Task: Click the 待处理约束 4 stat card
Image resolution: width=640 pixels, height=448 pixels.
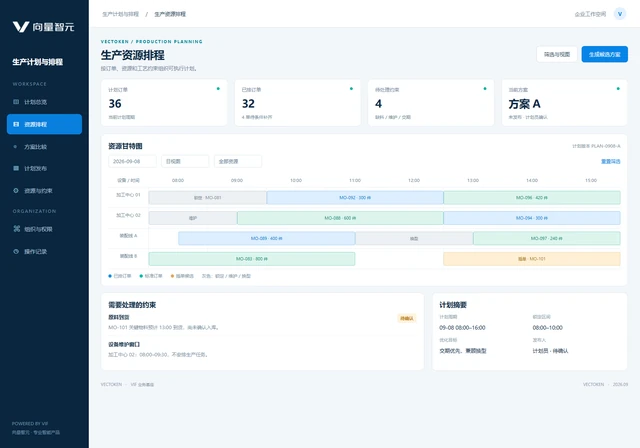Action: pos(431,103)
